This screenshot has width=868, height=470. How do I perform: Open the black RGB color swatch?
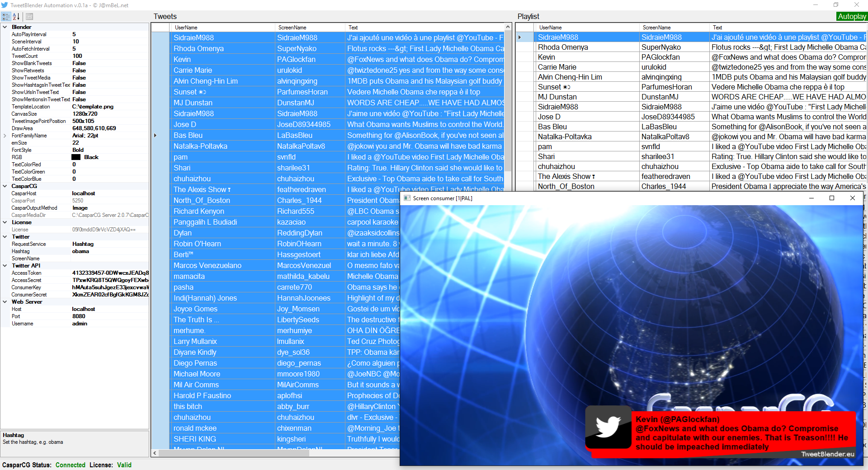tap(76, 157)
